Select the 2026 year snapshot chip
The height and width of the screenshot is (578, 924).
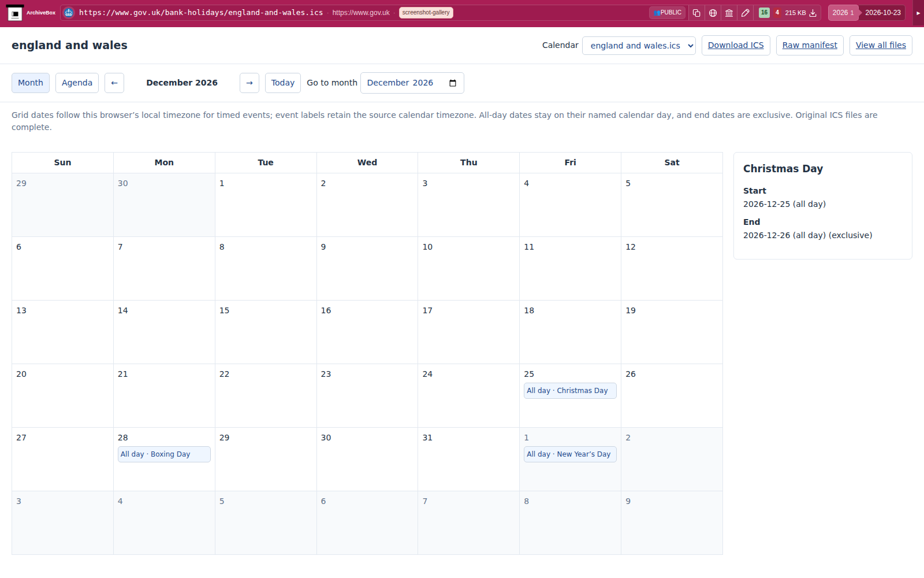[x=843, y=13]
